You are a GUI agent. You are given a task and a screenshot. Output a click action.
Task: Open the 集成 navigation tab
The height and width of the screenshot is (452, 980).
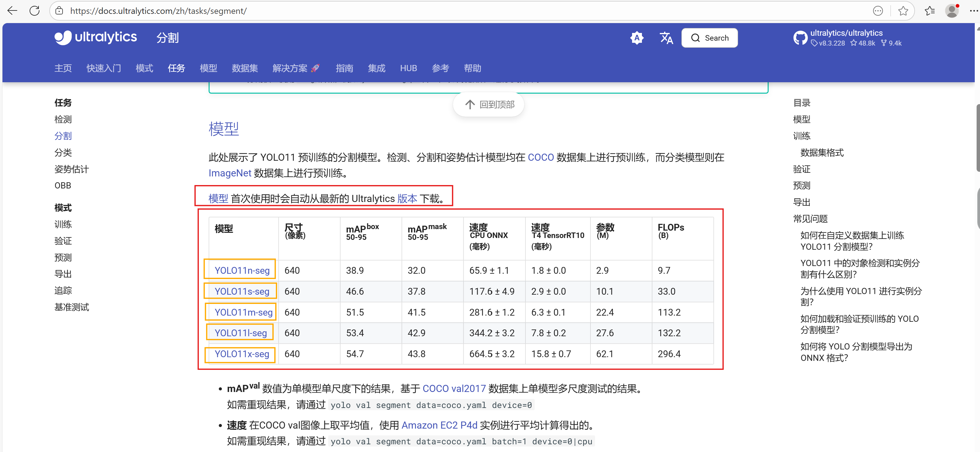point(376,68)
